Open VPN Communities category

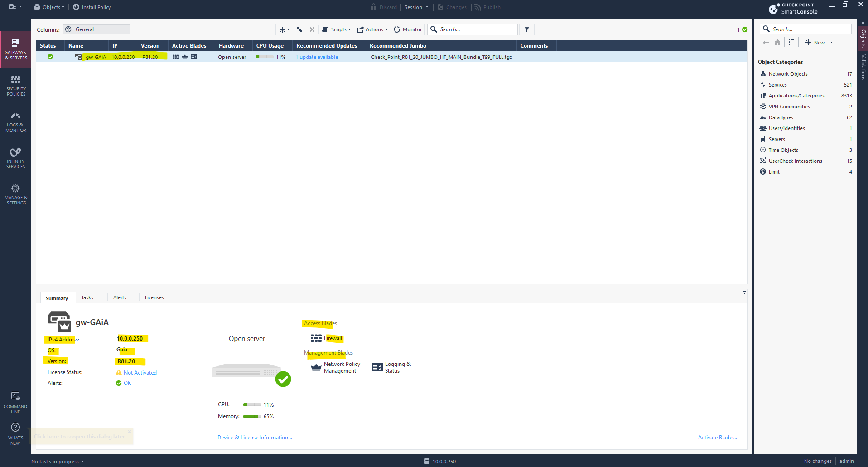[x=805, y=107]
